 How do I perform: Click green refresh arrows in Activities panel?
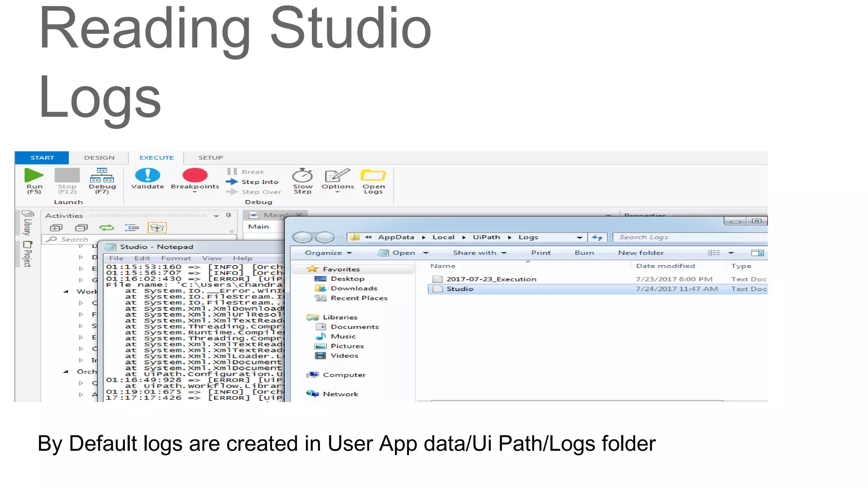tap(107, 228)
